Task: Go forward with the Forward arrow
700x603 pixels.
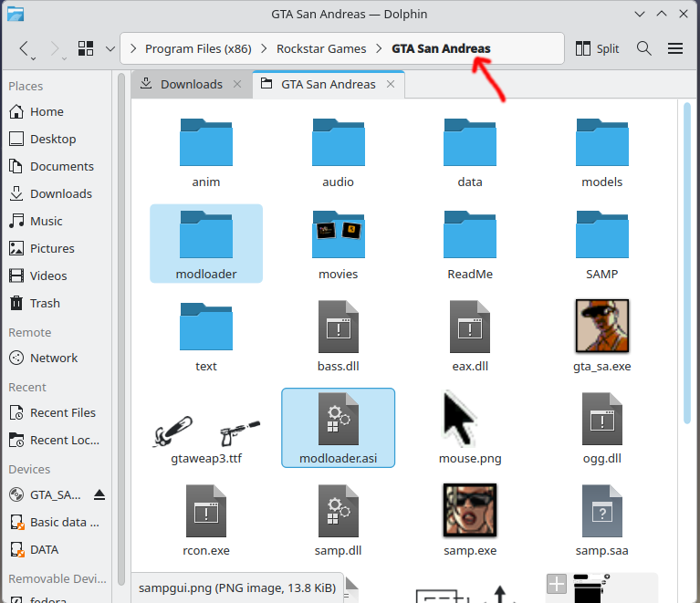Action: [55, 48]
